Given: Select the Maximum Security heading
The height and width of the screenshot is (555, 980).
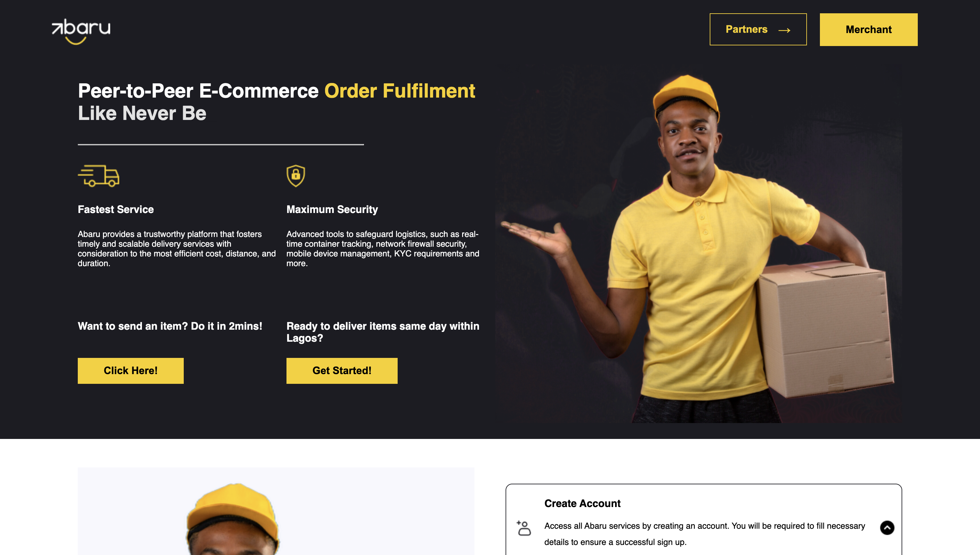Looking at the screenshot, I should click(x=332, y=209).
